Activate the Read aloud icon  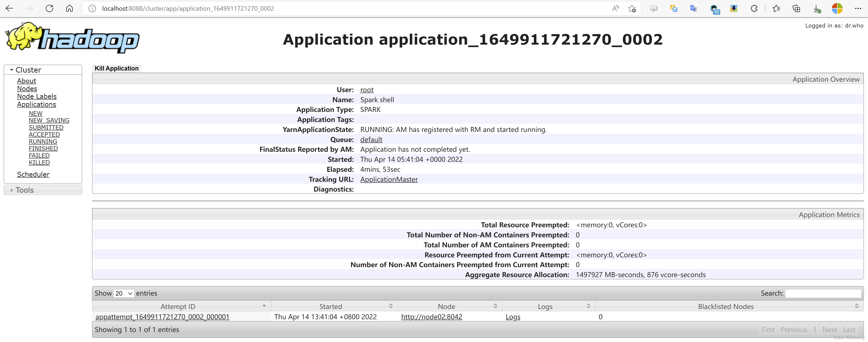pyautogui.click(x=615, y=8)
